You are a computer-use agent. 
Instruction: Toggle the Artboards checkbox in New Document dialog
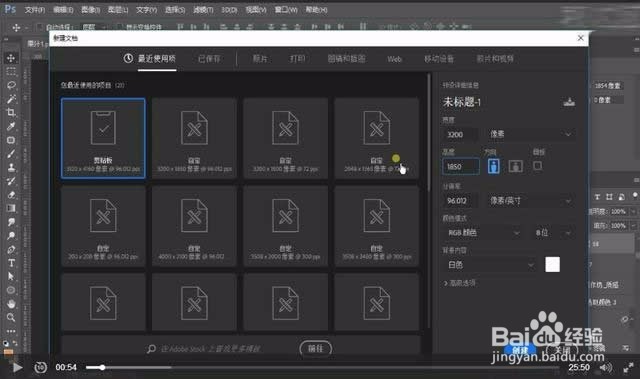(x=538, y=166)
